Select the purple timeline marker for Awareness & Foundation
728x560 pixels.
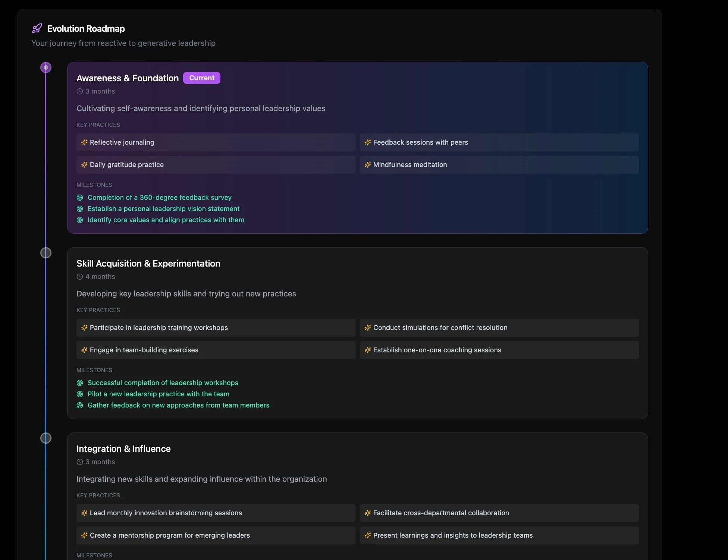pyautogui.click(x=46, y=67)
